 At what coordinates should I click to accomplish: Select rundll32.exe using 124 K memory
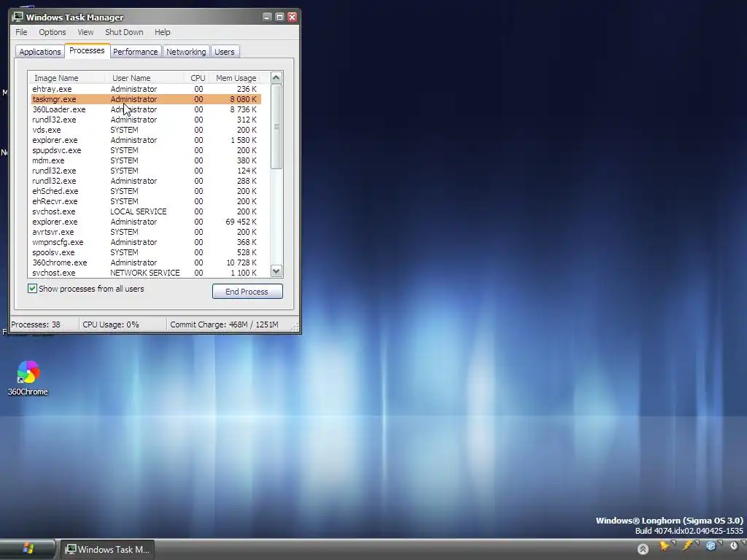[146, 171]
